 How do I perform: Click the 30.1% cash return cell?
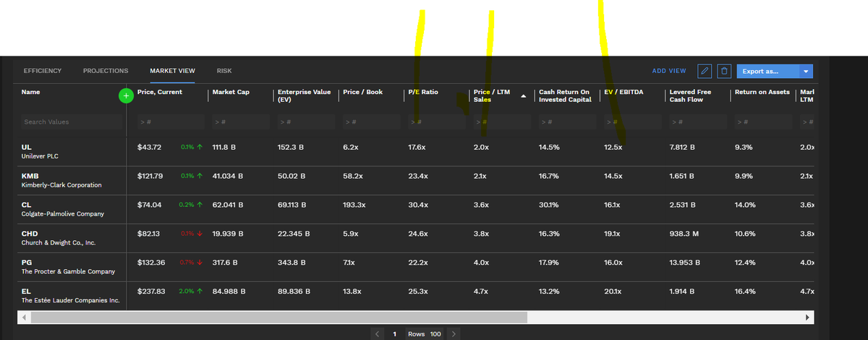[x=548, y=205]
